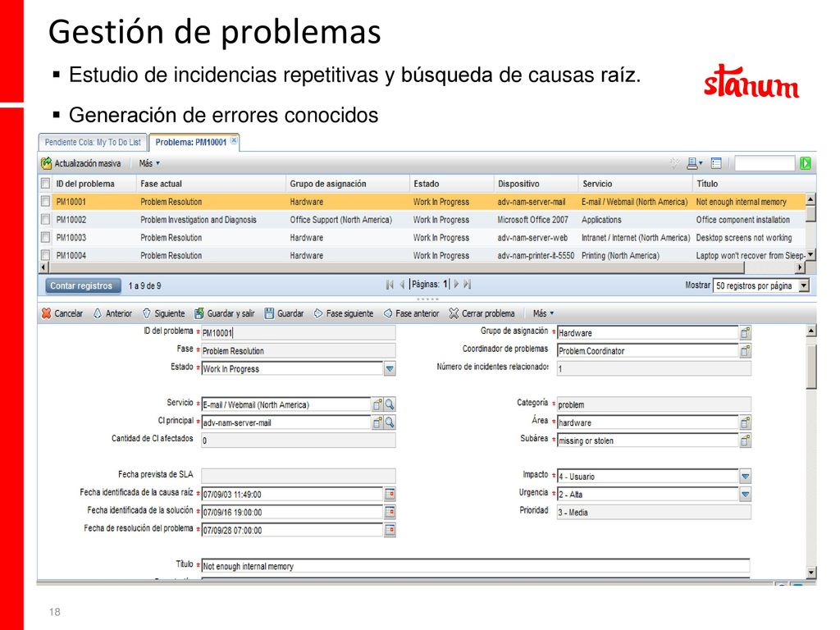
Task: Open the Estado dropdown arrow
Action: pyautogui.click(x=390, y=368)
